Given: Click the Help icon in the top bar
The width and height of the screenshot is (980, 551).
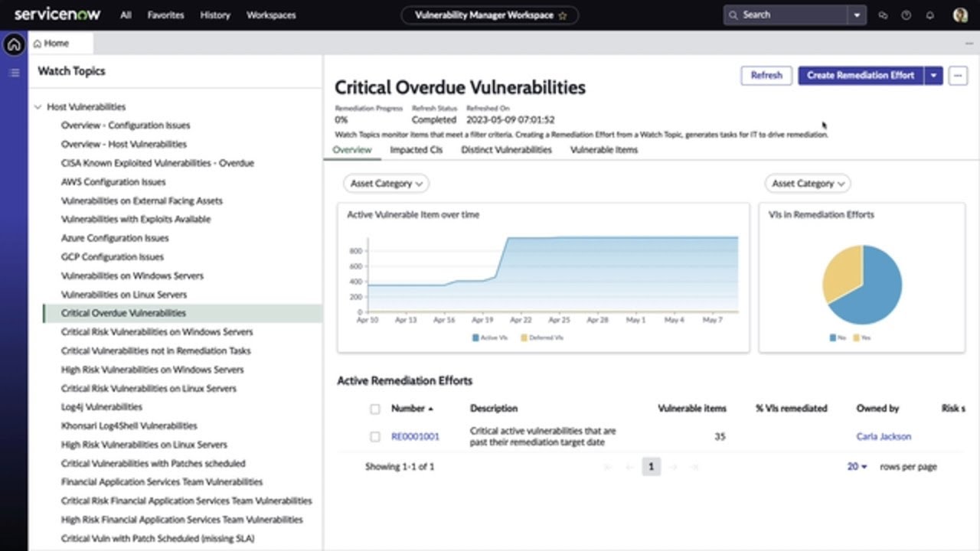Looking at the screenshot, I should (906, 15).
